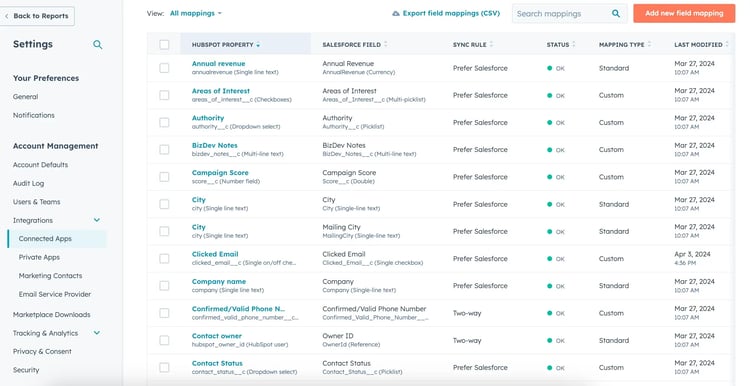750x386 pixels.
Task: Check the Annual revenue row checkbox
Action: tap(164, 68)
